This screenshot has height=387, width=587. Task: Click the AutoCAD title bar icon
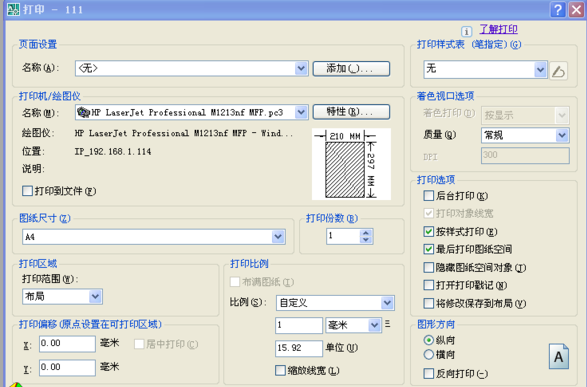click(13, 9)
